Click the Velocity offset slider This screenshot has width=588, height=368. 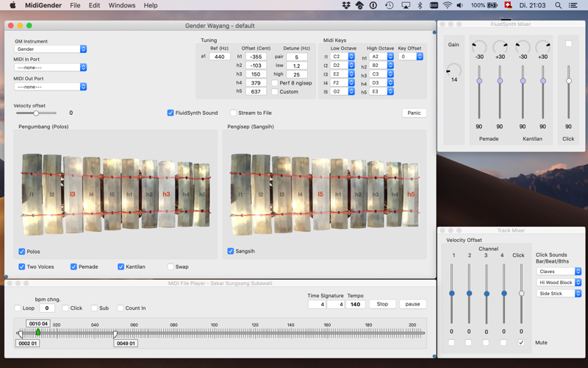click(36, 113)
